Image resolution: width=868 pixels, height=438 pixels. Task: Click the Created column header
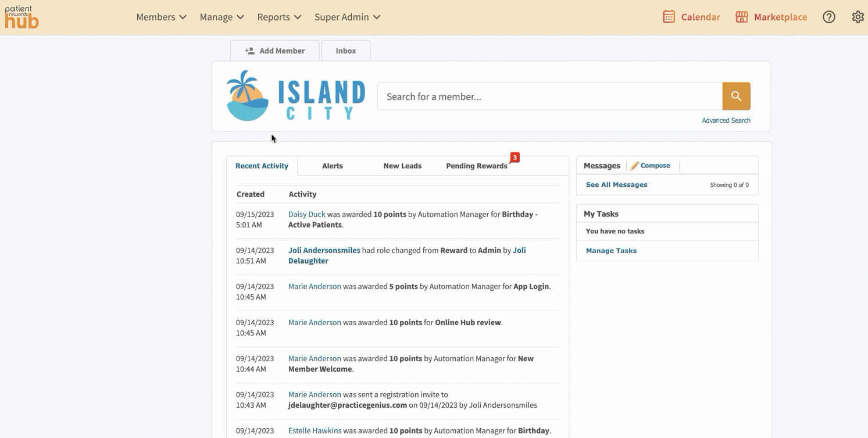(251, 194)
